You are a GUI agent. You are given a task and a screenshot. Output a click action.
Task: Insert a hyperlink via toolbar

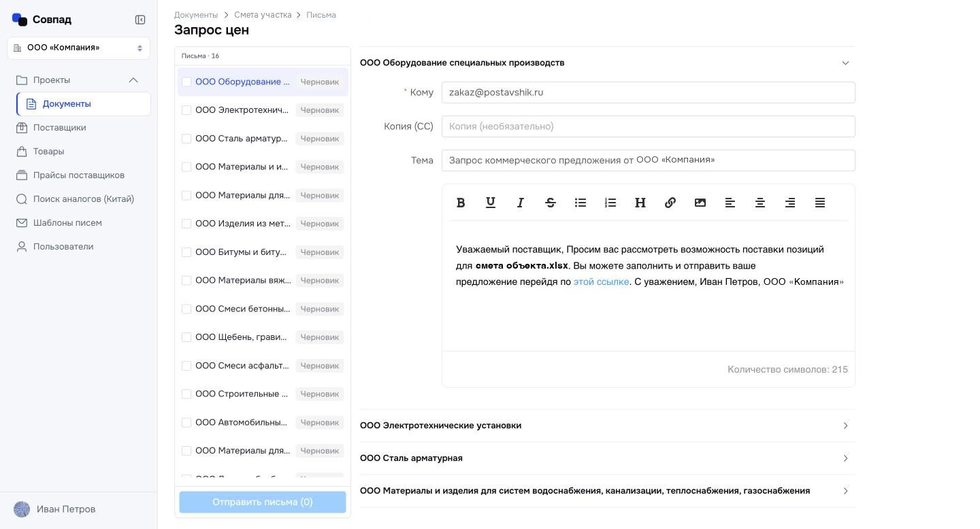coord(670,203)
